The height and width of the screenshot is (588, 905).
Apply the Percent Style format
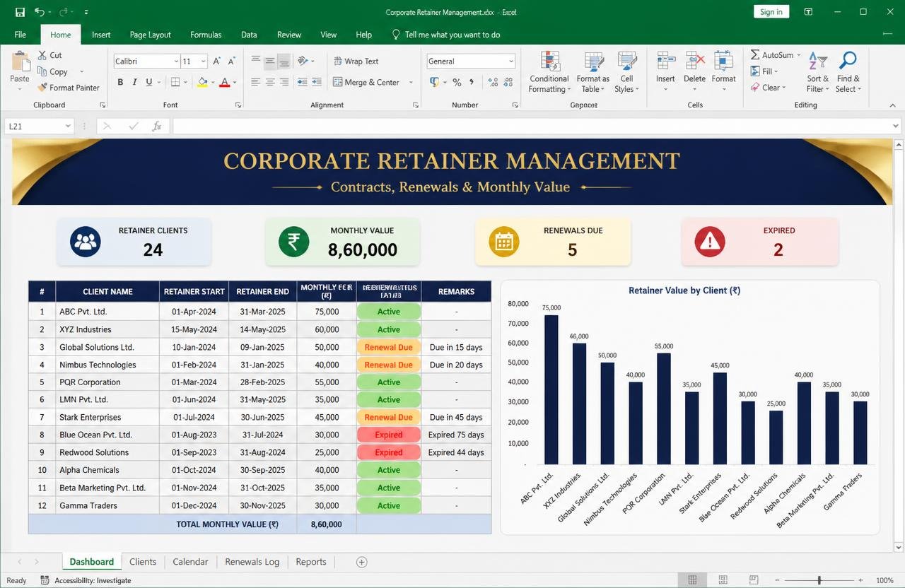click(x=457, y=82)
